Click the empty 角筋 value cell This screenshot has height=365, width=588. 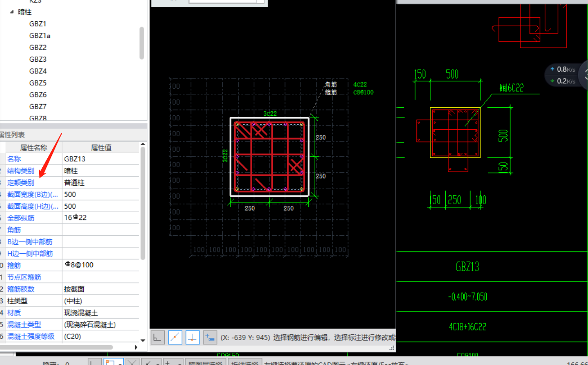[101, 230]
